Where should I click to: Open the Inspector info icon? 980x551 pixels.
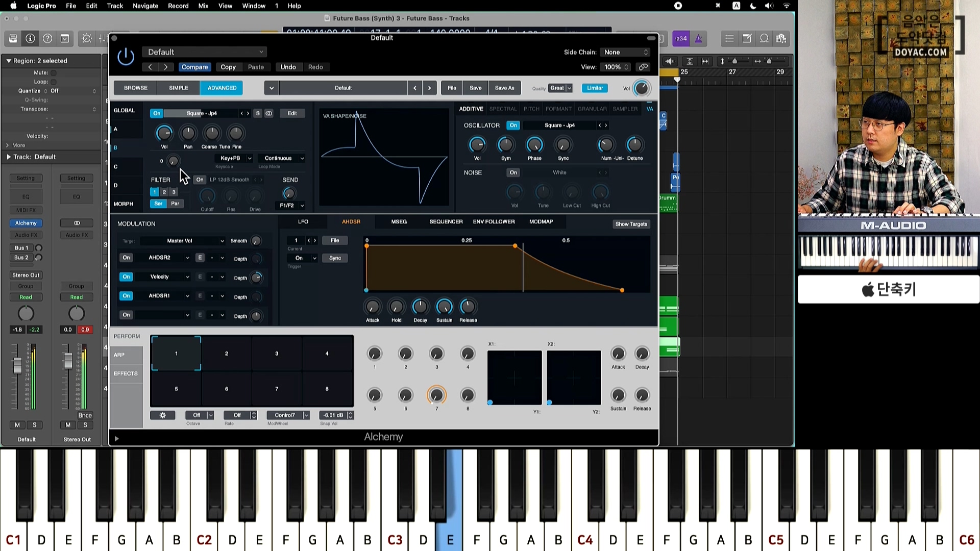click(x=30, y=39)
